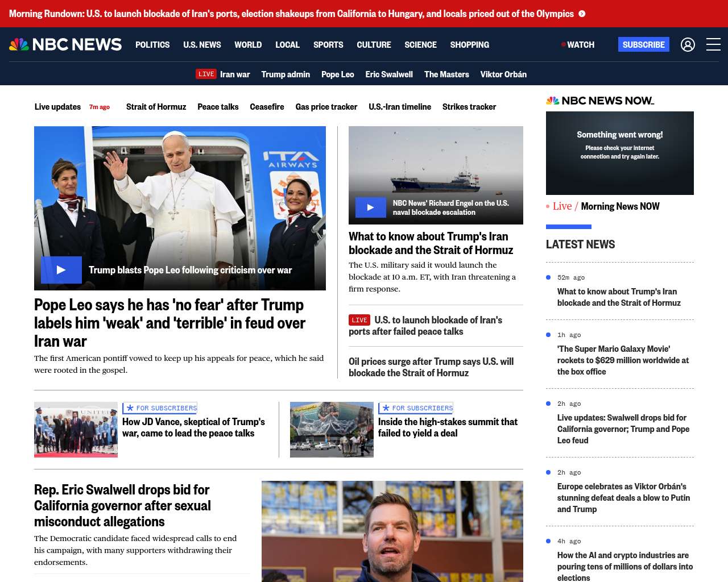The height and width of the screenshot is (582, 728).
Task: Open the NBC News NOW logo
Action: [x=600, y=101]
